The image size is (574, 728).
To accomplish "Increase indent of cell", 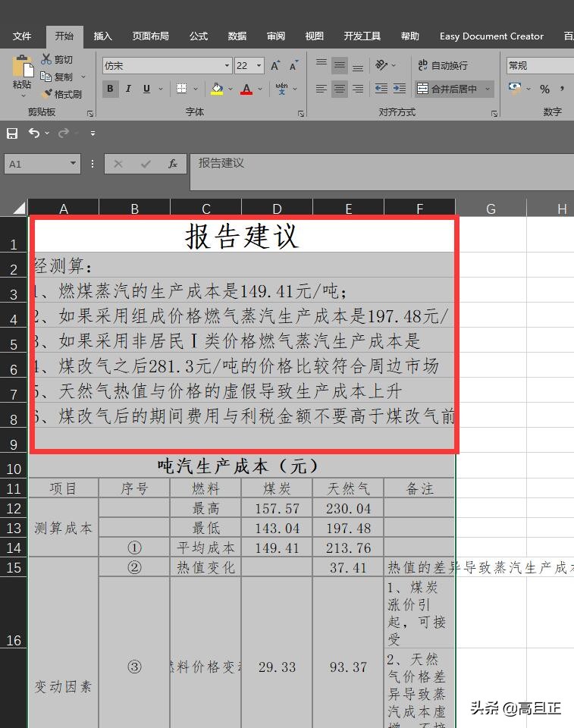I will click(x=400, y=89).
